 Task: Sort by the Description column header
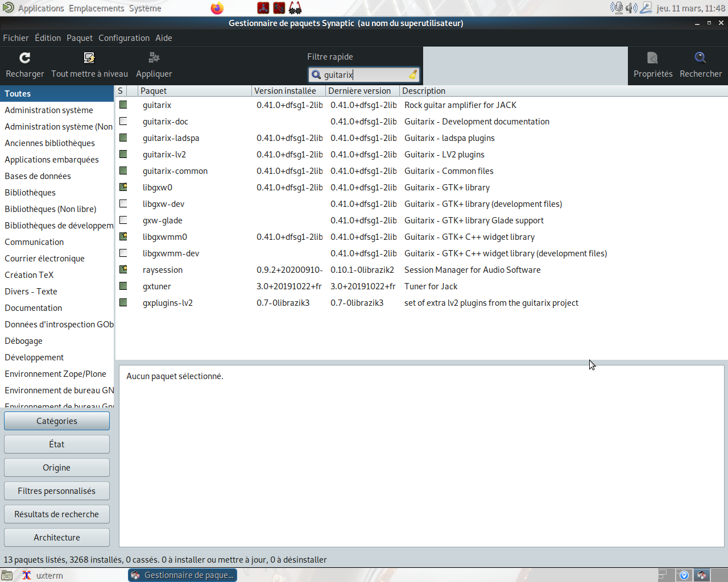[563, 91]
